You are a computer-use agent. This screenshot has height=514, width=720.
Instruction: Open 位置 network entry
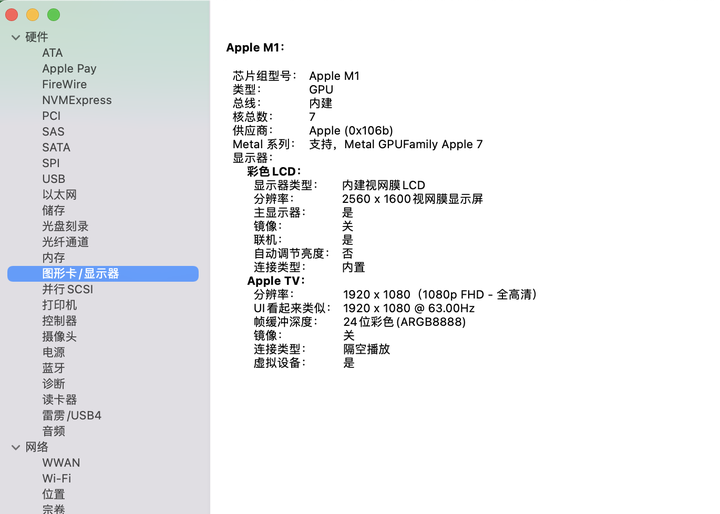pos(54,494)
